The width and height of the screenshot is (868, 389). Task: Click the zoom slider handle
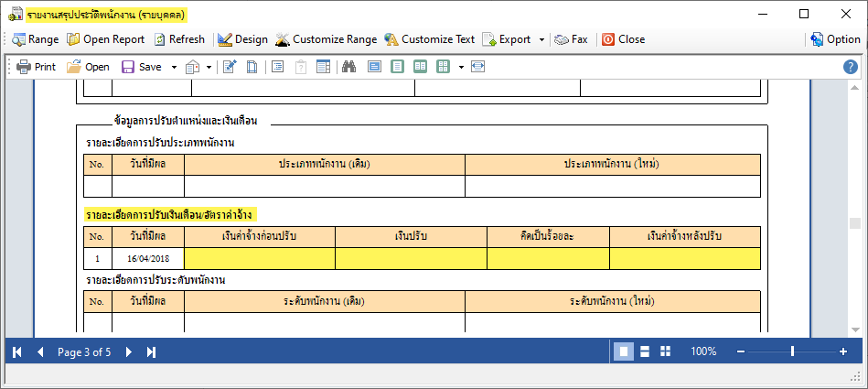(x=793, y=351)
